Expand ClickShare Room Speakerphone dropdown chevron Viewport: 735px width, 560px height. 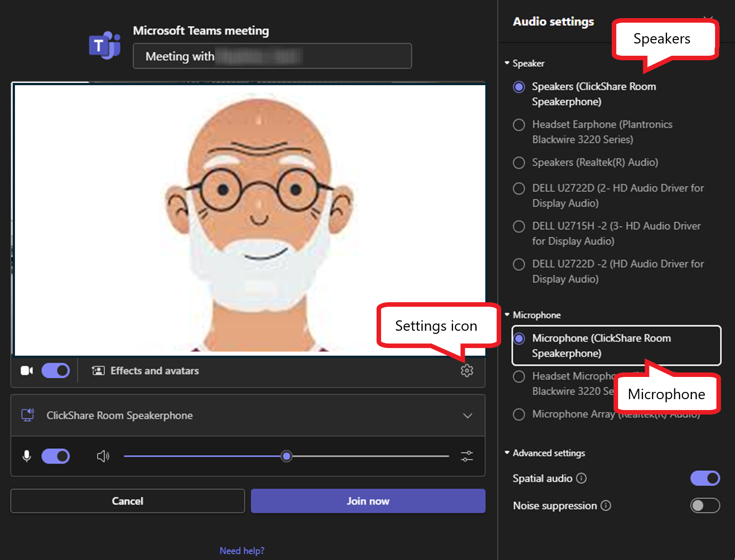(468, 415)
